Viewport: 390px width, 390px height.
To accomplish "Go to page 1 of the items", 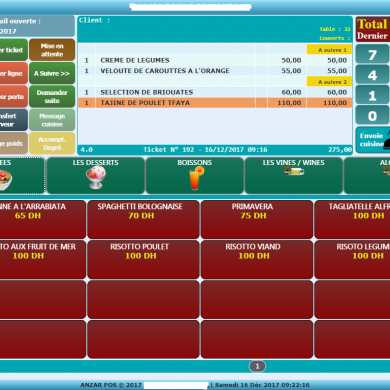I will pos(257,366).
